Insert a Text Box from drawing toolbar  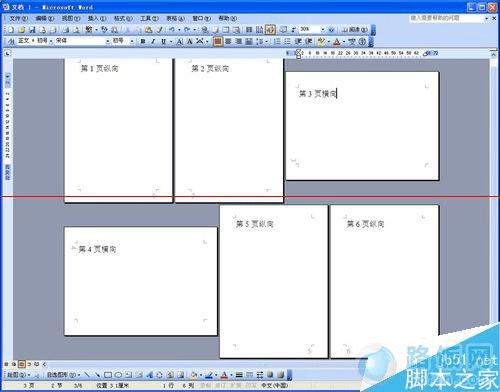[128, 375]
